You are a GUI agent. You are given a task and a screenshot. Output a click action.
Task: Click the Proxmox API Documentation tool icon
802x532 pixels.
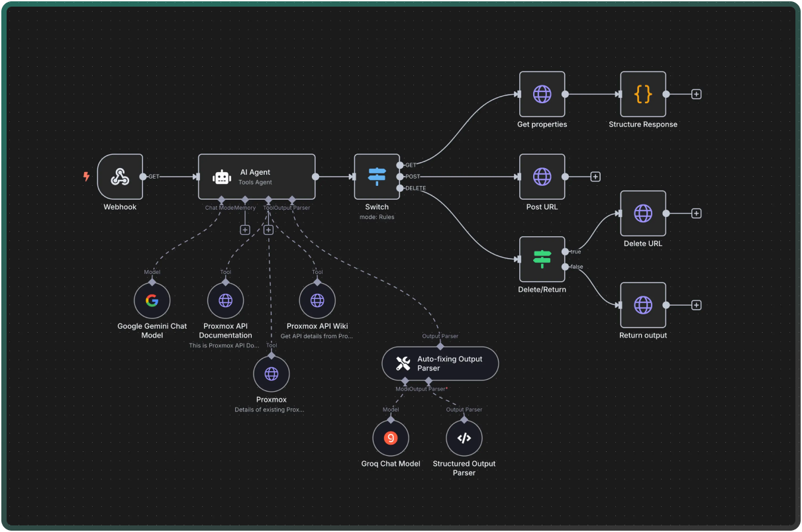pyautogui.click(x=225, y=300)
